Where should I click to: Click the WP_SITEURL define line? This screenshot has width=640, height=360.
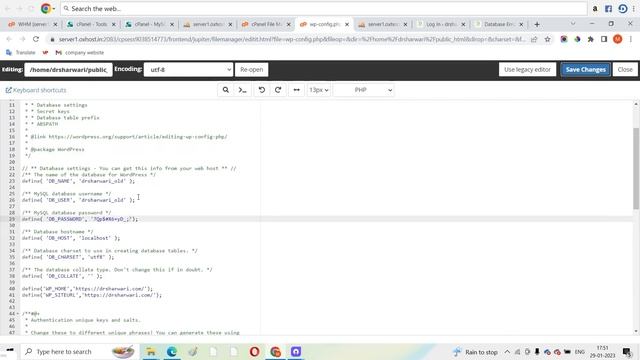(x=92, y=295)
